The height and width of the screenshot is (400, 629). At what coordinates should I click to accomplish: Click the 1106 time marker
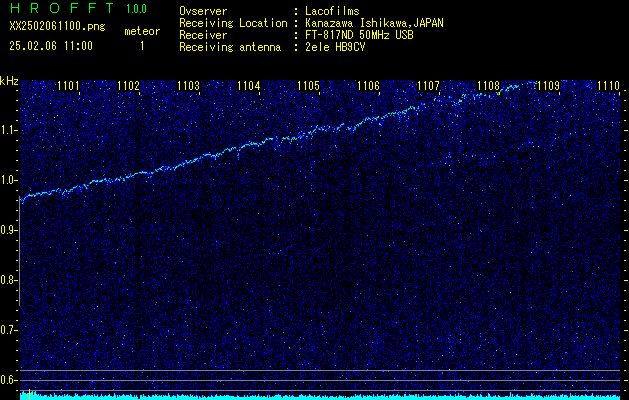(368, 85)
